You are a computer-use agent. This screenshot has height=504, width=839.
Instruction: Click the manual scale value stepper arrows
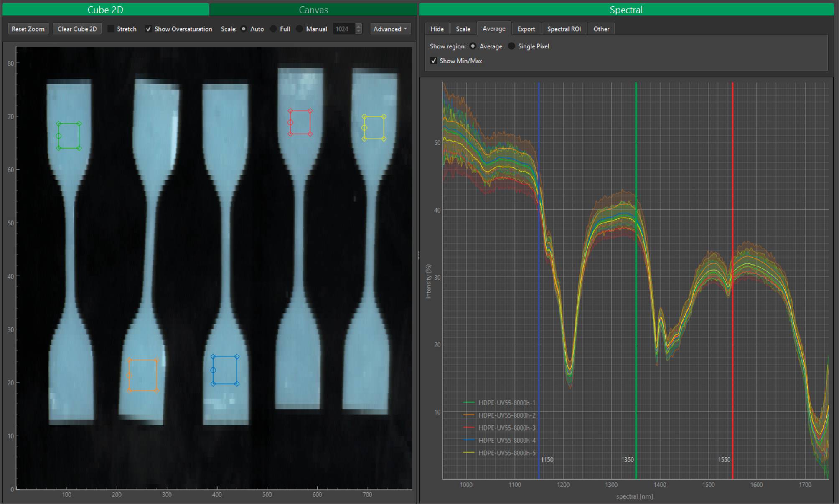(358, 29)
